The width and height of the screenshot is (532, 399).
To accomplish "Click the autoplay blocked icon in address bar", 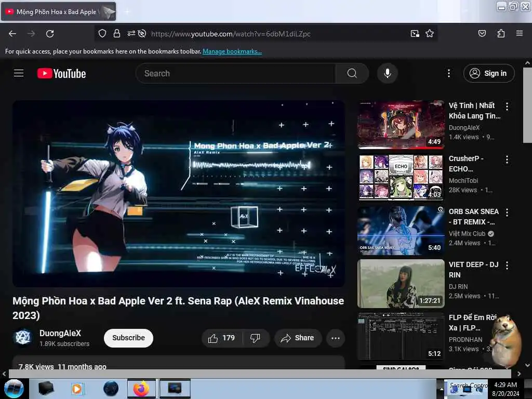I will 142,33.
